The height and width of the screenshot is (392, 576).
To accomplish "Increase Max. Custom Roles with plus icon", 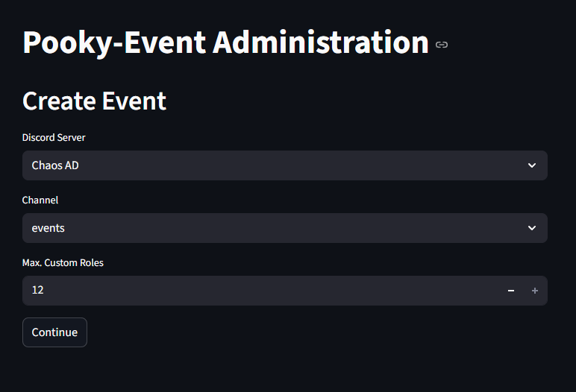I will pos(535,291).
